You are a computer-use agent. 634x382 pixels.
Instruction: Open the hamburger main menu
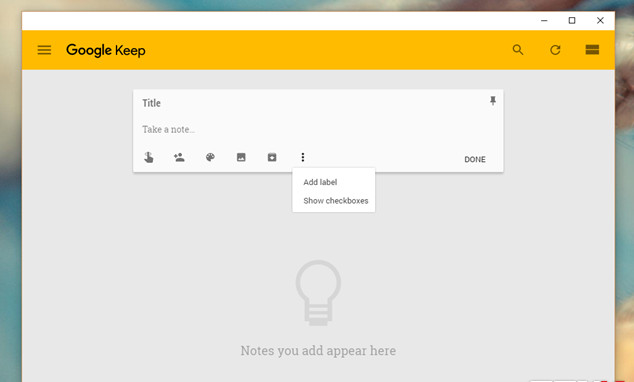click(44, 50)
